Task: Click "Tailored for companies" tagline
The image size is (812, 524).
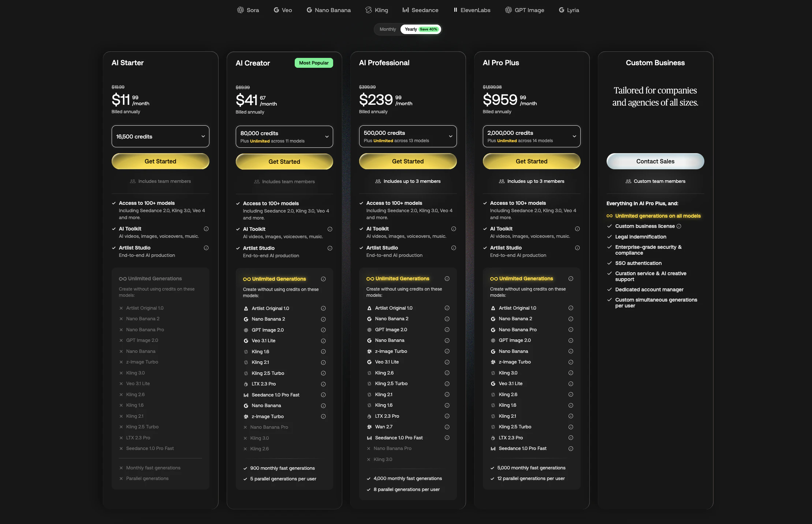Action: click(x=655, y=96)
